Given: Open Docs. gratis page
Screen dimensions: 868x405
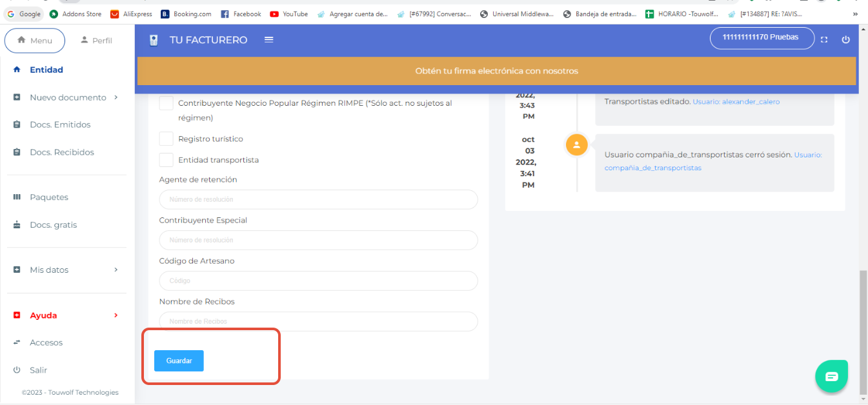Looking at the screenshot, I should click(x=53, y=225).
